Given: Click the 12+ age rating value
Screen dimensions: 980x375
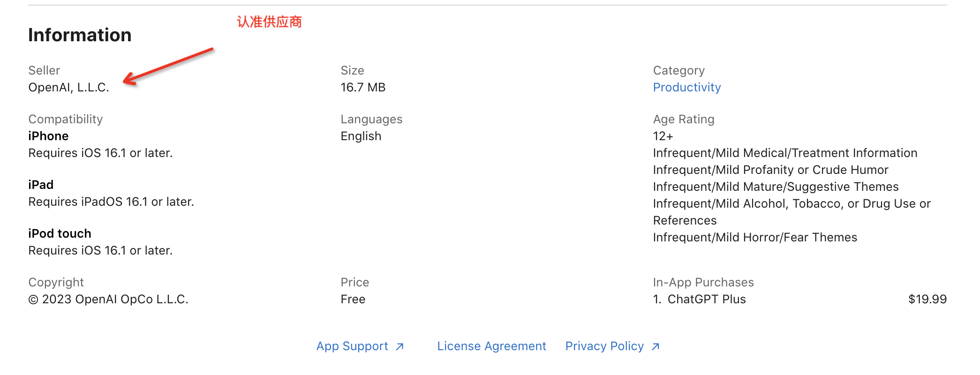Looking at the screenshot, I should pyautogui.click(x=663, y=136).
